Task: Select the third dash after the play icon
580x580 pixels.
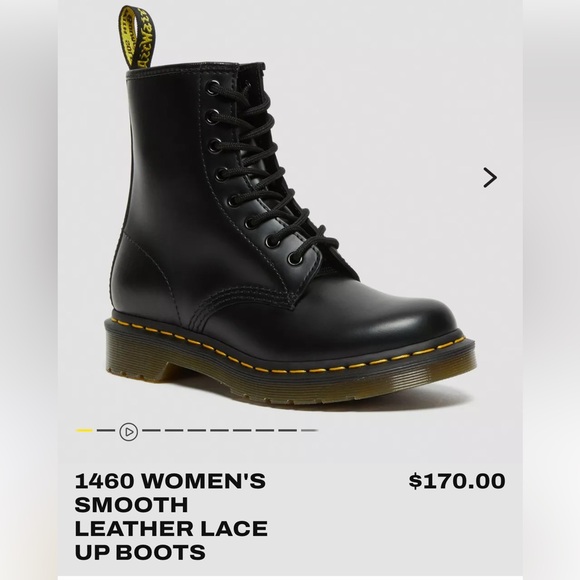Action: click(x=196, y=430)
